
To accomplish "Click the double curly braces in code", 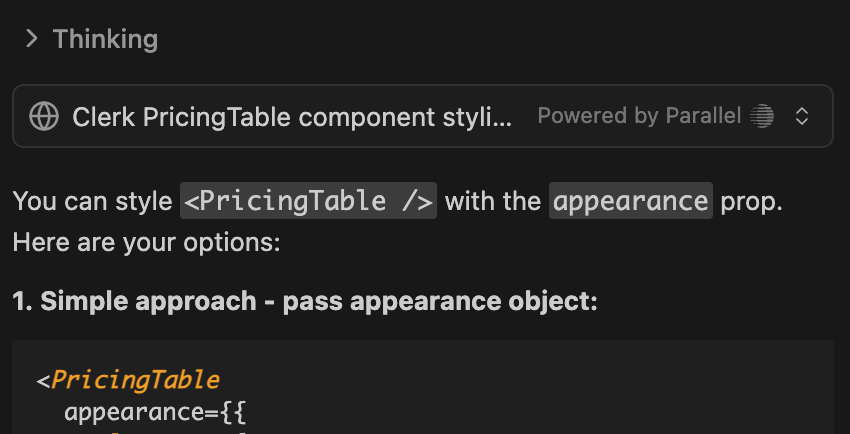I will point(233,411).
